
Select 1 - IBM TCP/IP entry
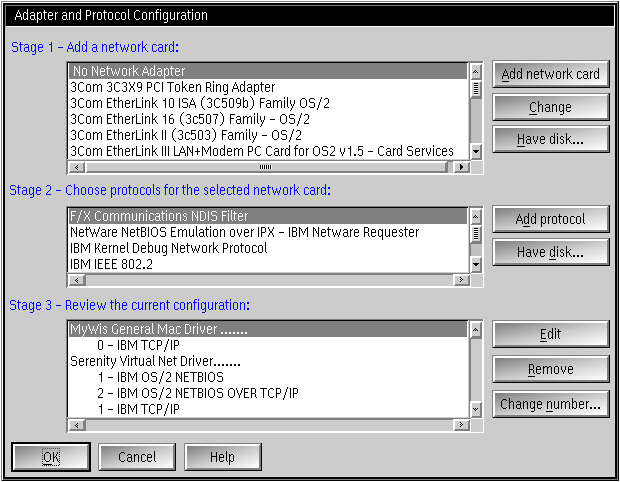point(268,409)
